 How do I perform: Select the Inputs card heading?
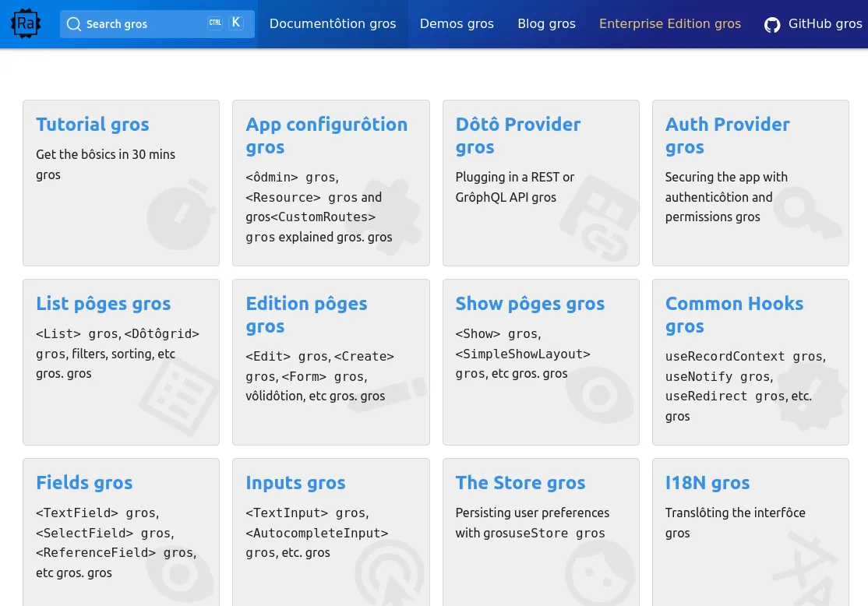click(x=295, y=483)
